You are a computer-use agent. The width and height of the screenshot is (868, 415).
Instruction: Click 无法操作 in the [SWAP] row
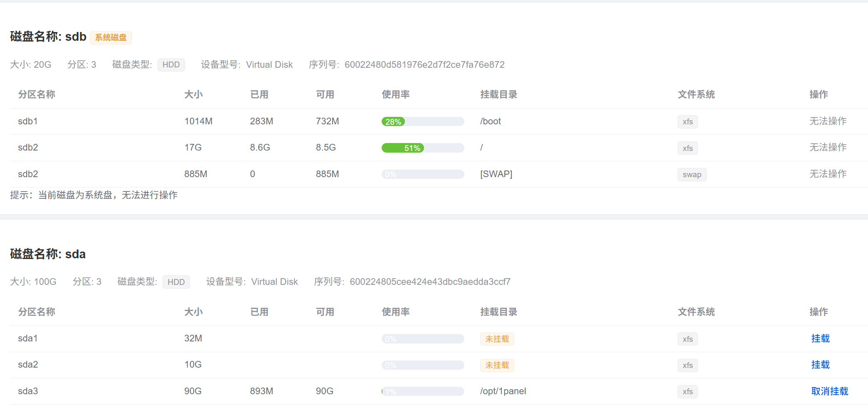pyautogui.click(x=828, y=174)
